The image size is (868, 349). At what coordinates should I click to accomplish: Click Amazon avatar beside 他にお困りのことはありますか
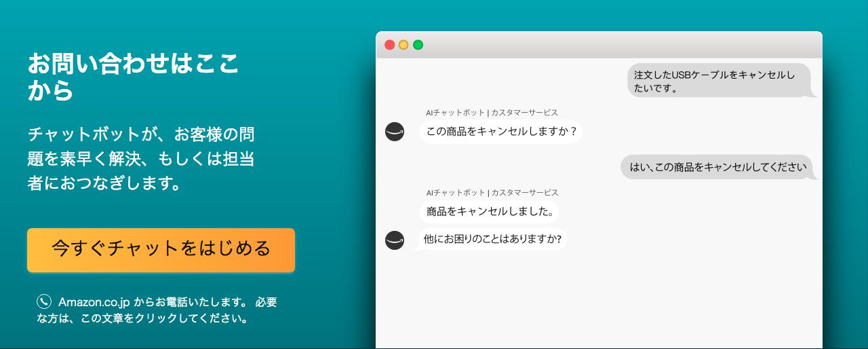[395, 240]
